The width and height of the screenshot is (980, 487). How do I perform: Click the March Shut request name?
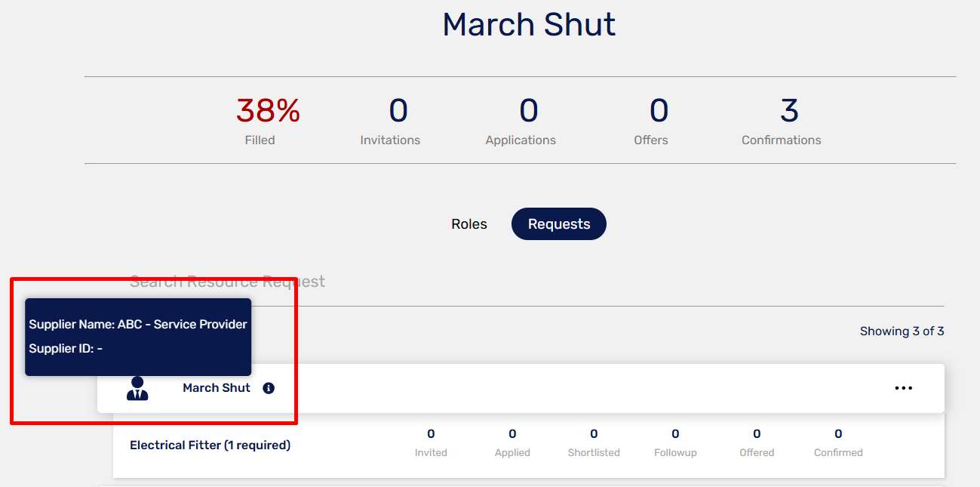[x=217, y=388]
